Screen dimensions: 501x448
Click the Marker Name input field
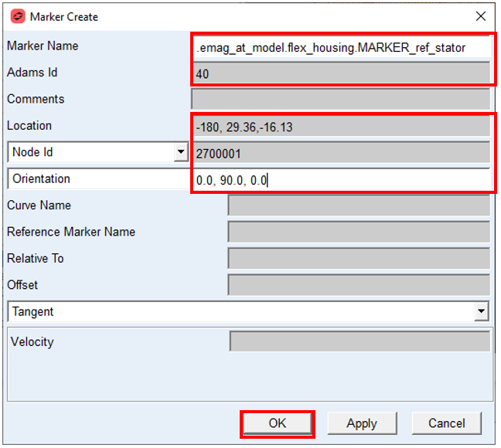point(342,47)
